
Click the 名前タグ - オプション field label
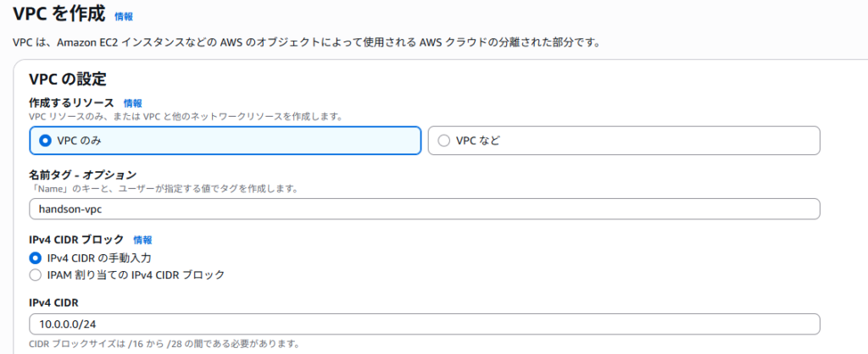pos(82,175)
